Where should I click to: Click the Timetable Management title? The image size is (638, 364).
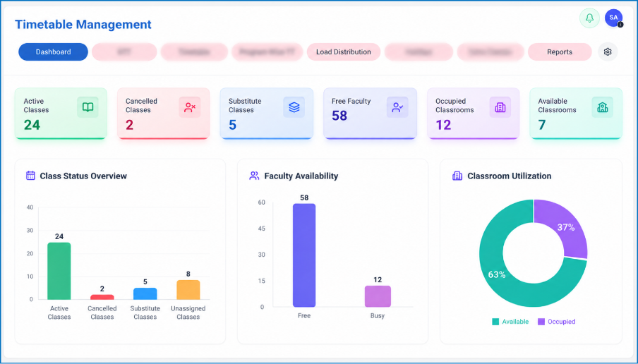[x=83, y=25]
